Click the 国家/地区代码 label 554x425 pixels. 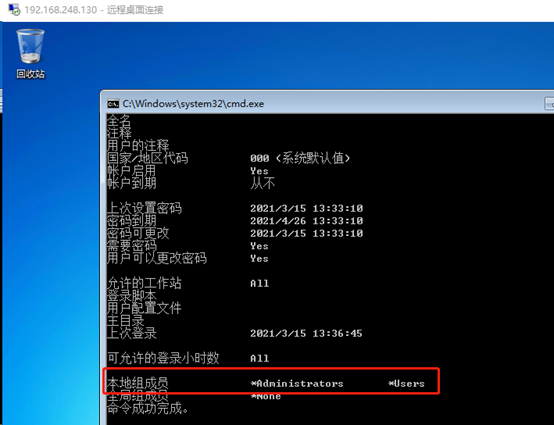pos(148,158)
